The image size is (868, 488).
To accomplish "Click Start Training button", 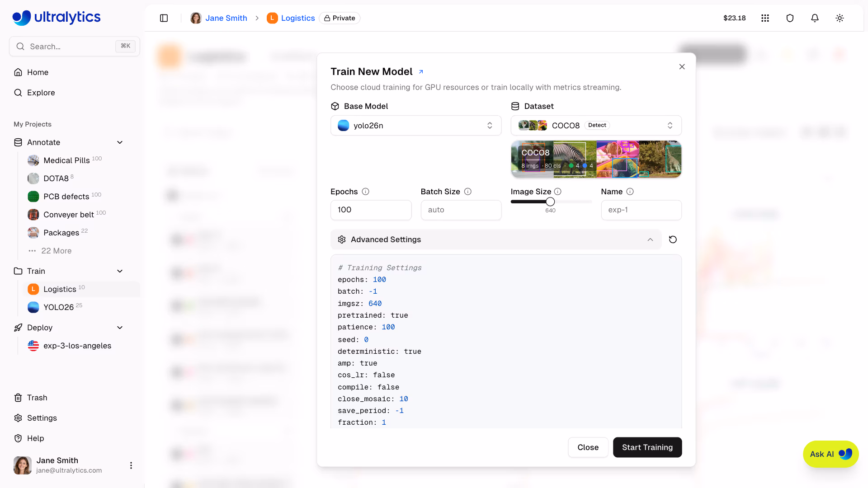I will 647,447.
